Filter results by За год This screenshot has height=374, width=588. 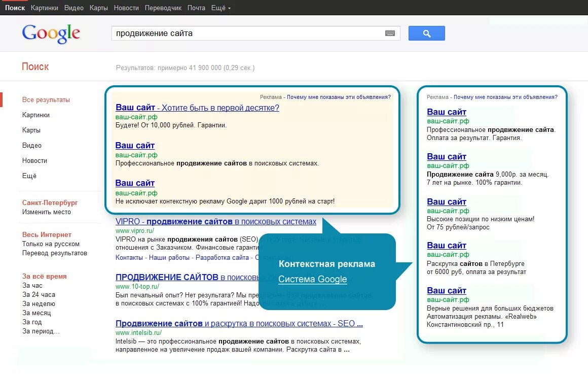coord(32,322)
